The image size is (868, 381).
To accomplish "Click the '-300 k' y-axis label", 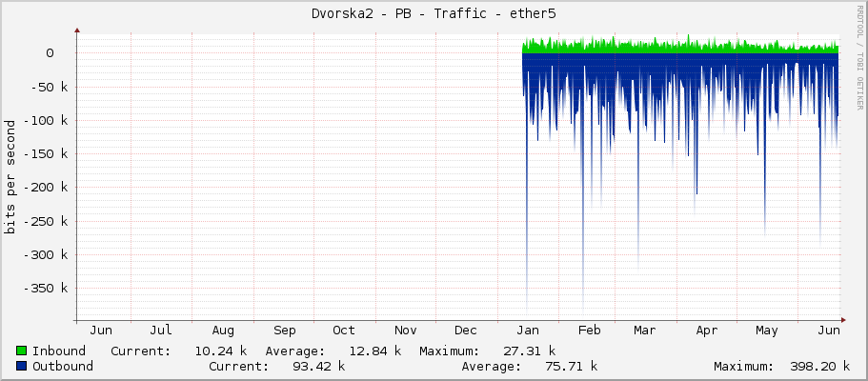I will [x=46, y=254].
